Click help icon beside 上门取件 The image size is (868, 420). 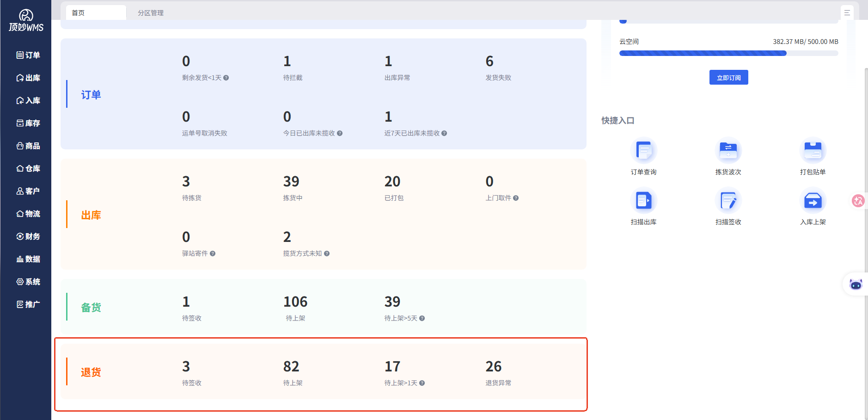click(x=516, y=198)
